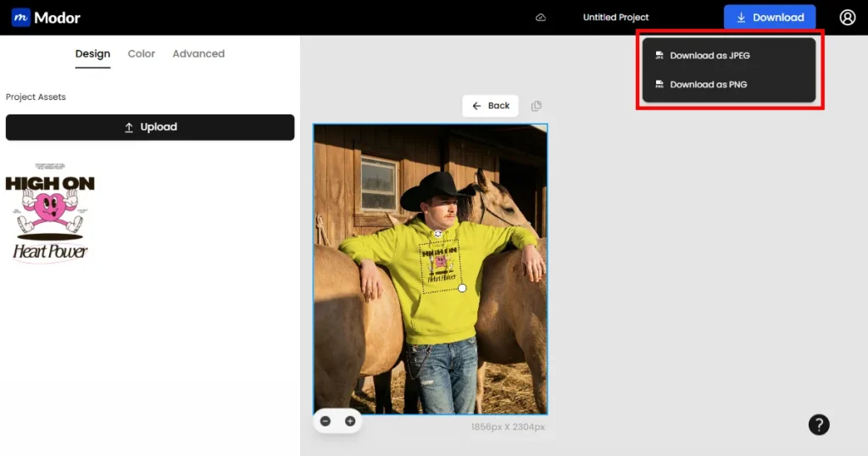868x456 pixels.
Task: Open help with the question mark icon
Action: coord(818,425)
